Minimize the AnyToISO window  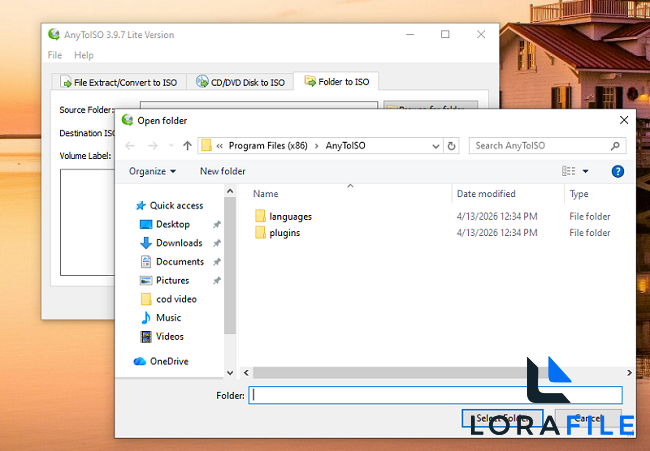pos(410,34)
